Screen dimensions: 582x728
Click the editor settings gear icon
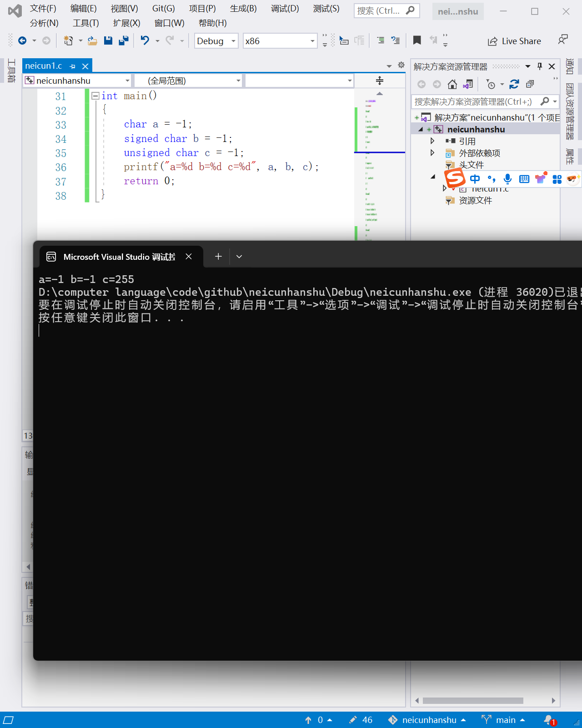click(x=401, y=65)
